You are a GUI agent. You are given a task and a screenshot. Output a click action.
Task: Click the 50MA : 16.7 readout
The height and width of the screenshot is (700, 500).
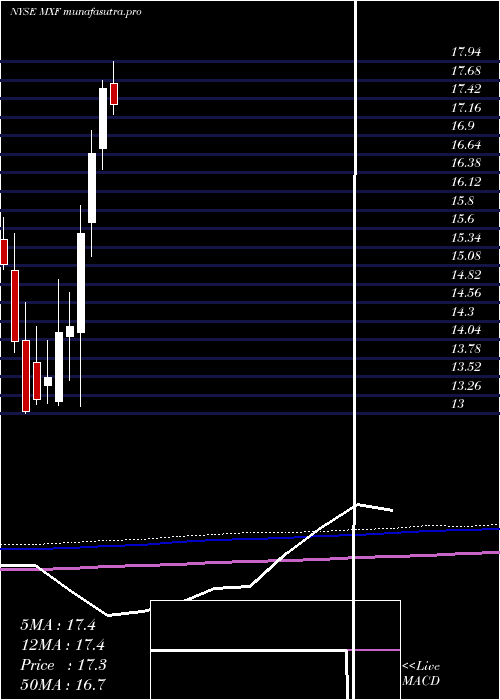tap(63, 685)
